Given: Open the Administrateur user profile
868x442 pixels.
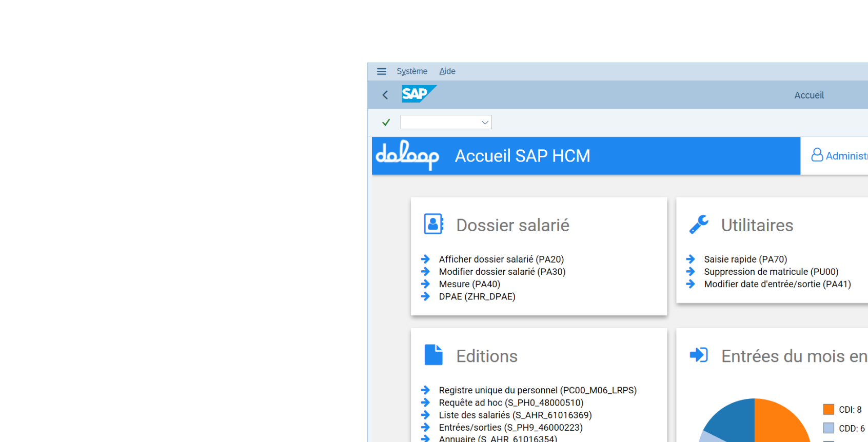Looking at the screenshot, I should pyautogui.click(x=839, y=155).
